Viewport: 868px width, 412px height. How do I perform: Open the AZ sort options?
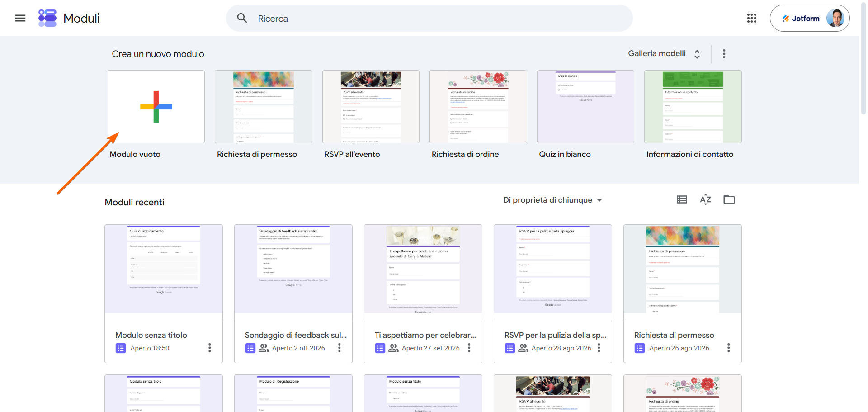click(705, 199)
